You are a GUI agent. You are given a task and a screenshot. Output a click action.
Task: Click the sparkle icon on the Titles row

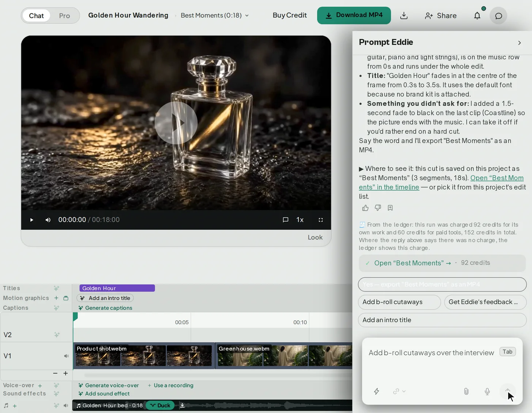coord(56,288)
